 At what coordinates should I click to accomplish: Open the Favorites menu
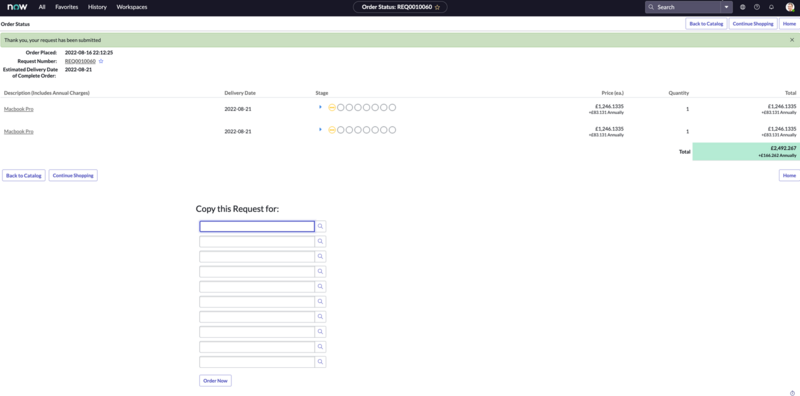(67, 7)
